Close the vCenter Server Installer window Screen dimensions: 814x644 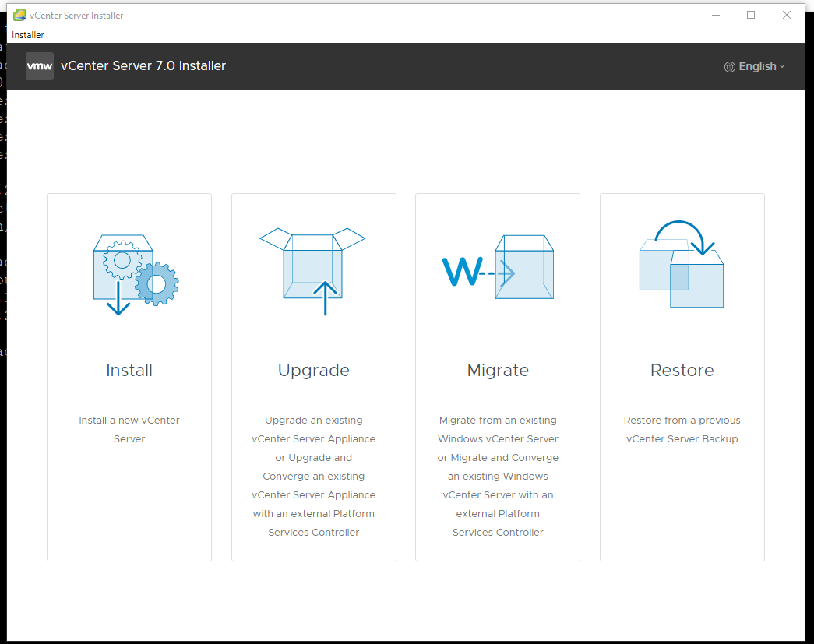[787, 15]
